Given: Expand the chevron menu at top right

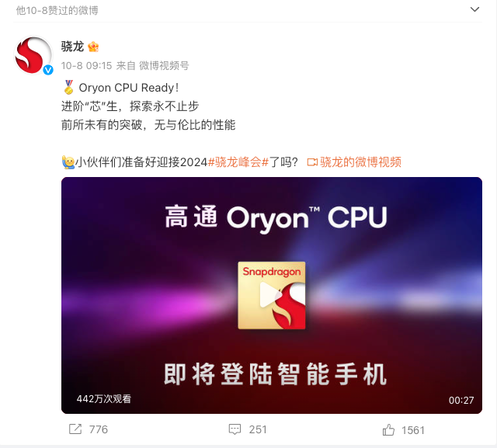Looking at the screenshot, I should pyautogui.click(x=474, y=9).
